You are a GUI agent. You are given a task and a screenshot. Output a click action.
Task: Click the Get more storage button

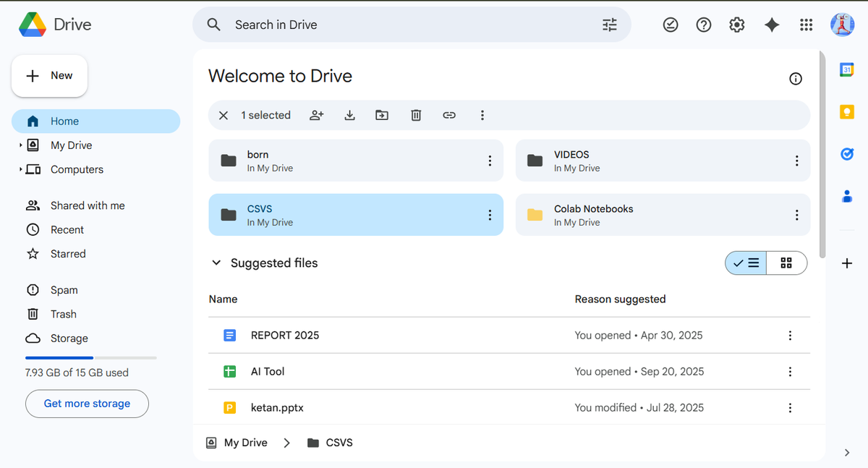(x=86, y=403)
